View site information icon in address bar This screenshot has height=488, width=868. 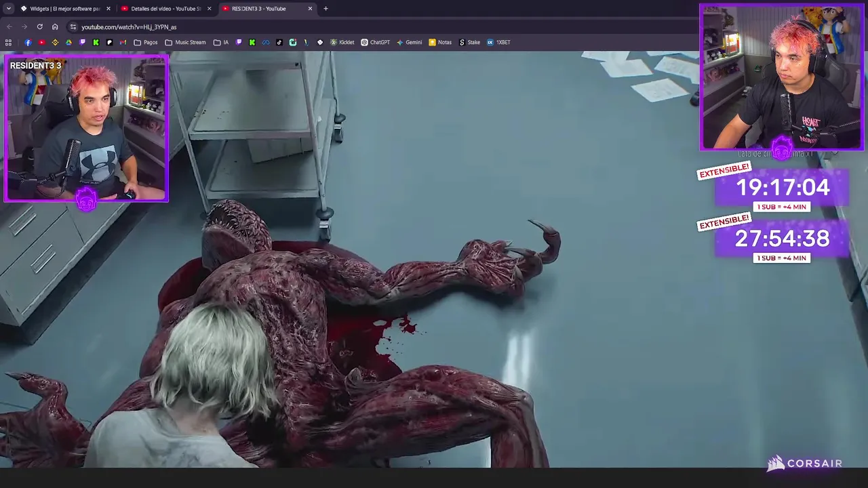(73, 27)
